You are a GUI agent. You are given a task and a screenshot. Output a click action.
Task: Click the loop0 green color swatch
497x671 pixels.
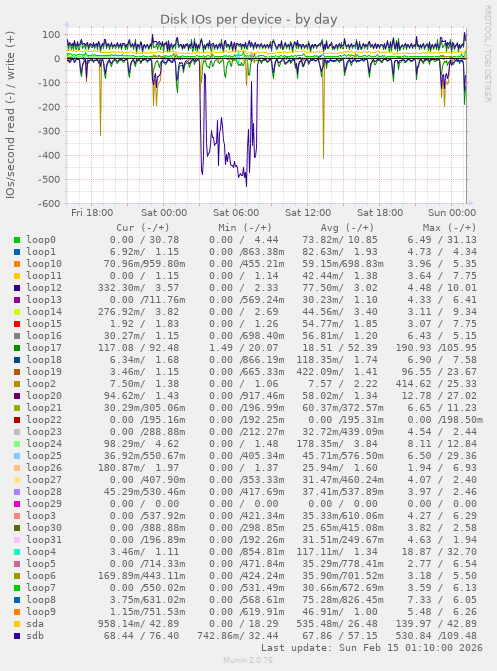17,240
